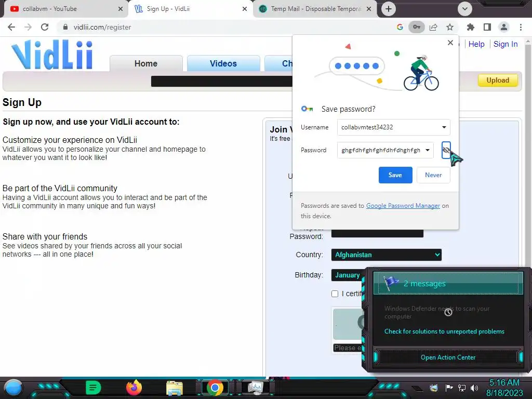Click Never for saving password
The width and height of the screenshot is (532, 399).
click(433, 175)
